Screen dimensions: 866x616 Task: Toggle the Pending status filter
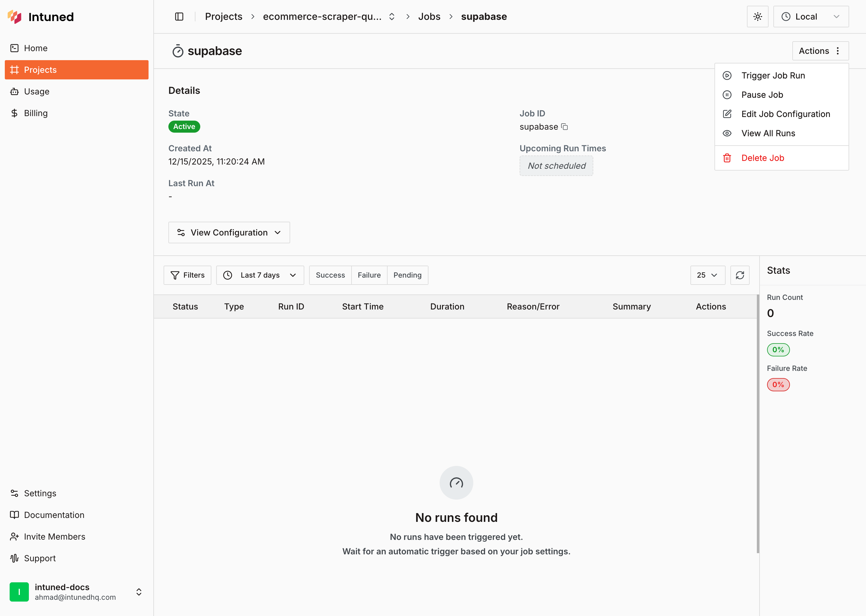point(408,275)
